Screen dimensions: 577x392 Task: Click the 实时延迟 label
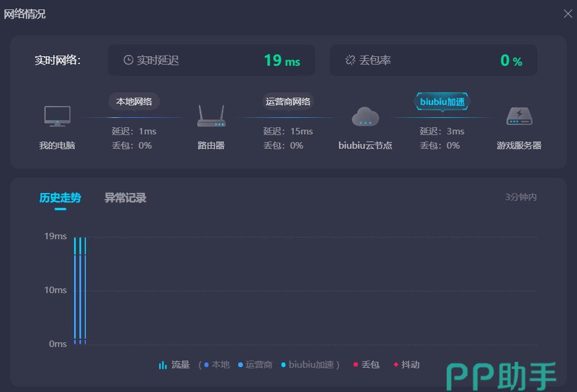[158, 60]
